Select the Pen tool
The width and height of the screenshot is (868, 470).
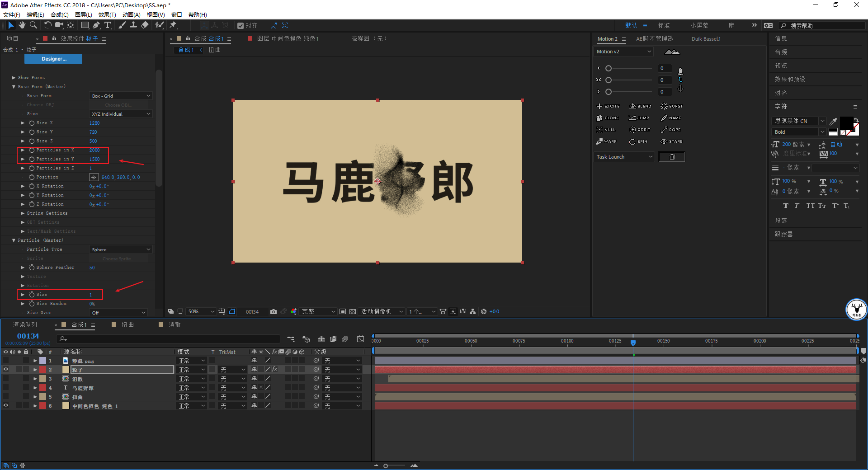click(x=96, y=25)
